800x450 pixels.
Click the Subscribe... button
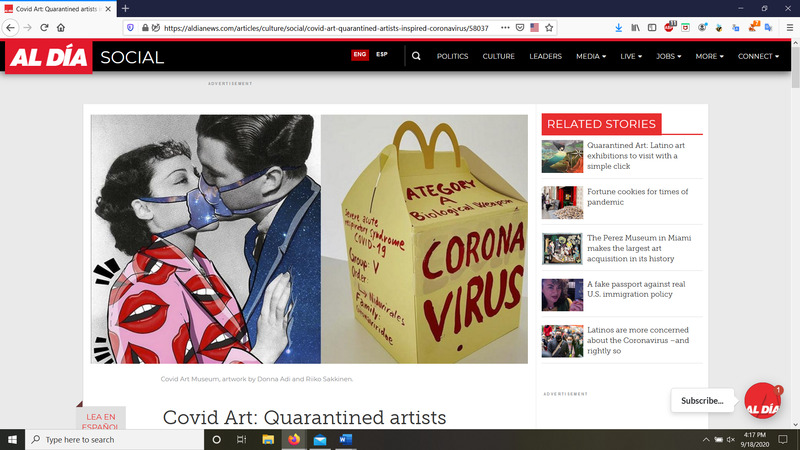pyautogui.click(x=702, y=401)
